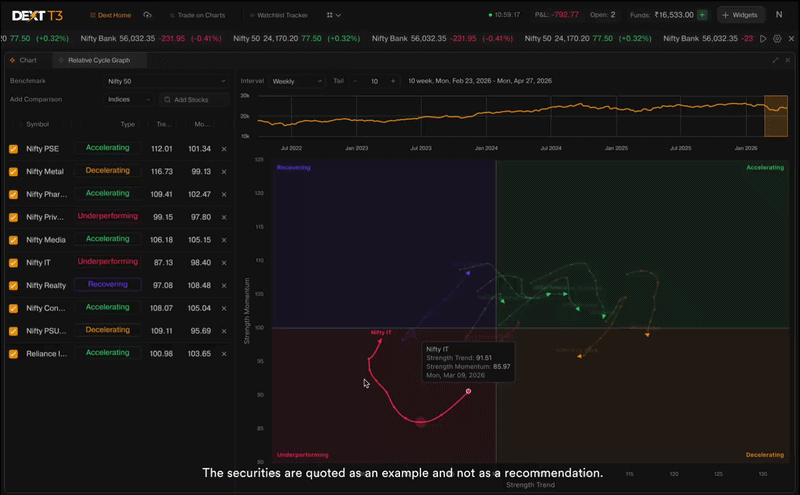Viewport: 800px width, 495px height.
Task: Increase tail length with the plus stepper
Action: (393, 81)
